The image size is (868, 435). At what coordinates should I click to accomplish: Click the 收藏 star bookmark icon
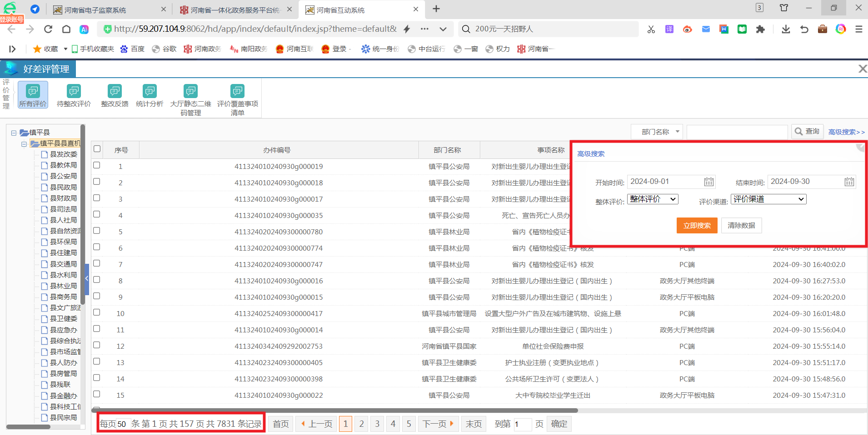(x=37, y=49)
